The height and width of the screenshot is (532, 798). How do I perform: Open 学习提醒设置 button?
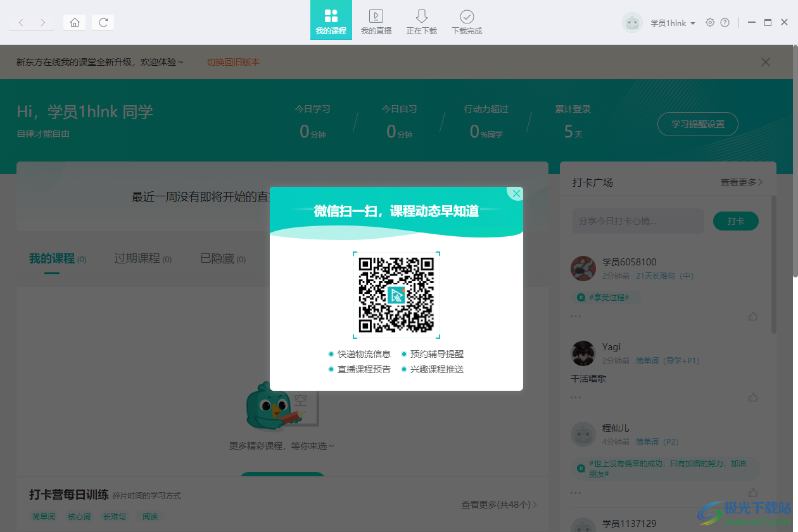pyautogui.click(x=698, y=124)
